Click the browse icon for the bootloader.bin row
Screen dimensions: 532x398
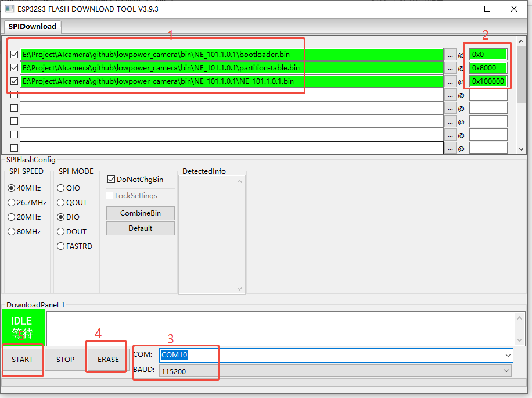click(451, 54)
